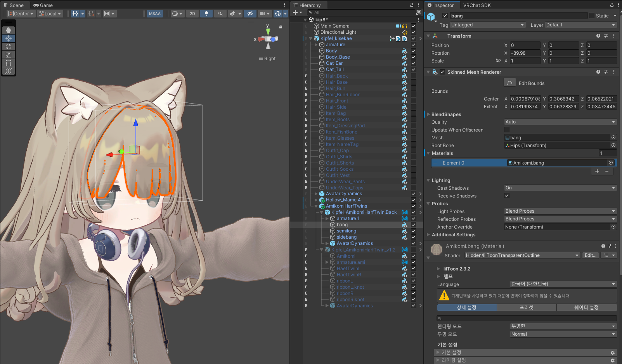Open the Hierarchy panel kebab menu
This screenshot has width=622, height=364.
418,5
